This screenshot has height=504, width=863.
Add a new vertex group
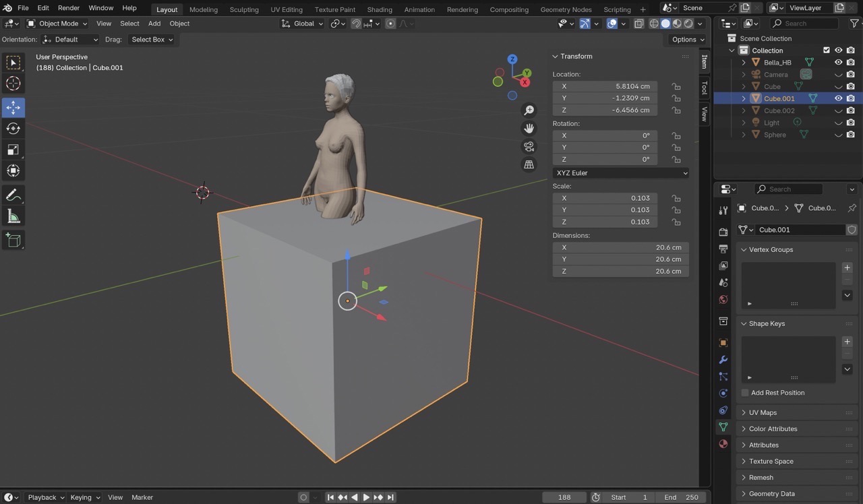847,267
